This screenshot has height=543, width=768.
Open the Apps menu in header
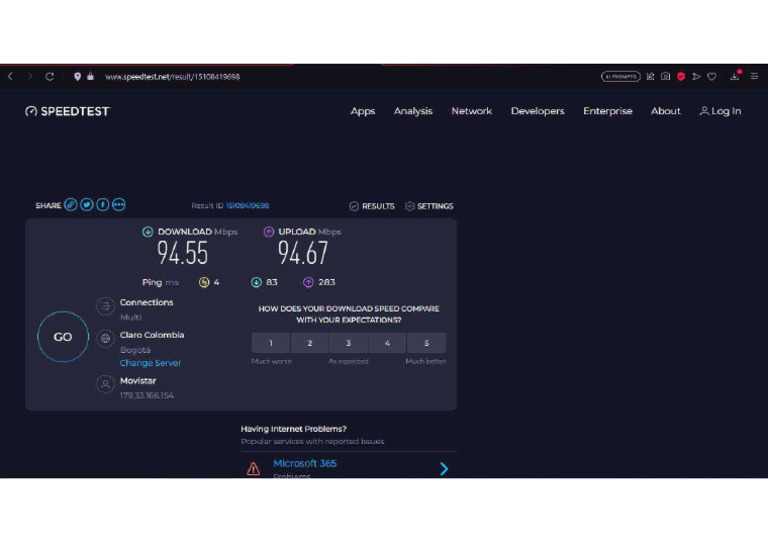tap(362, 111)
